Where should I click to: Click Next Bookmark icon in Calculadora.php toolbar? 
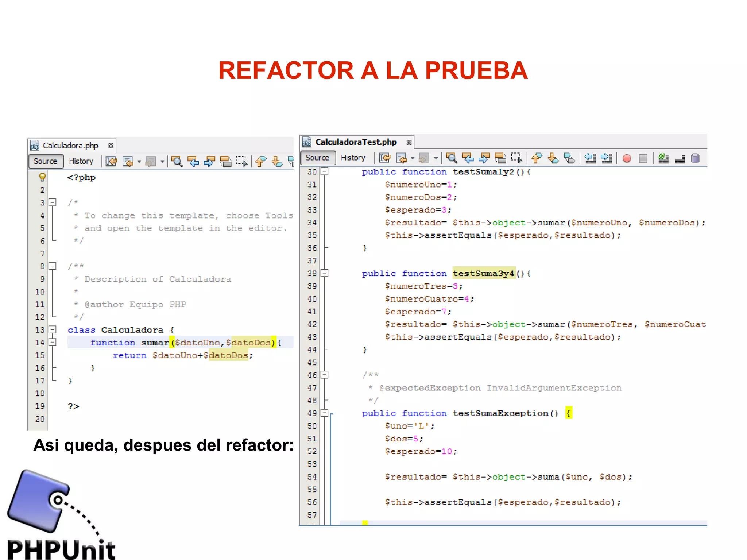point(277,161)
